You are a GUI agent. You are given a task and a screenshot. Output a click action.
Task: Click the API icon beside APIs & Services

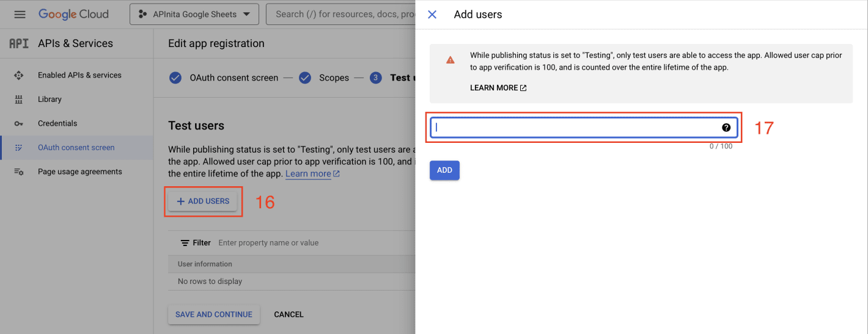[x=19, y=43]
